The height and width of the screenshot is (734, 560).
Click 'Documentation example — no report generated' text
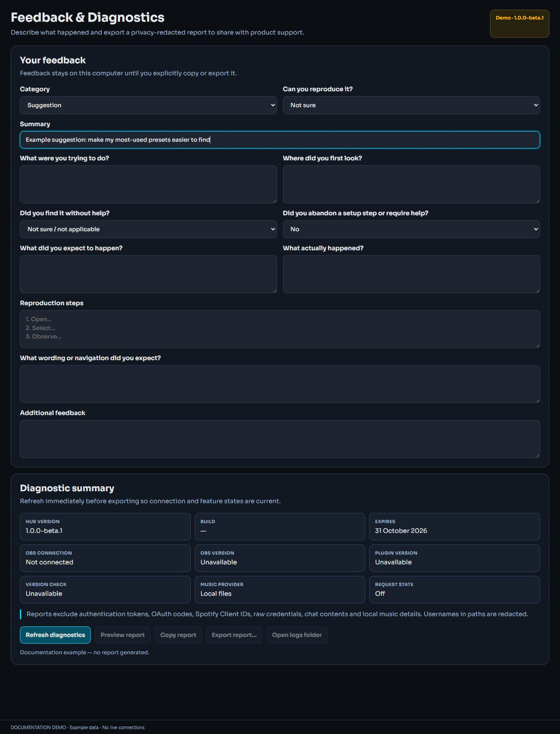(84, 652)
